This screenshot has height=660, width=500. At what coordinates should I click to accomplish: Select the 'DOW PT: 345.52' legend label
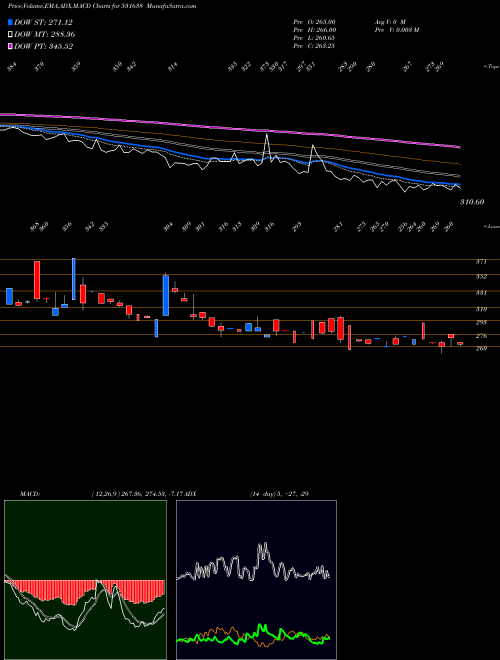point(43,46)
